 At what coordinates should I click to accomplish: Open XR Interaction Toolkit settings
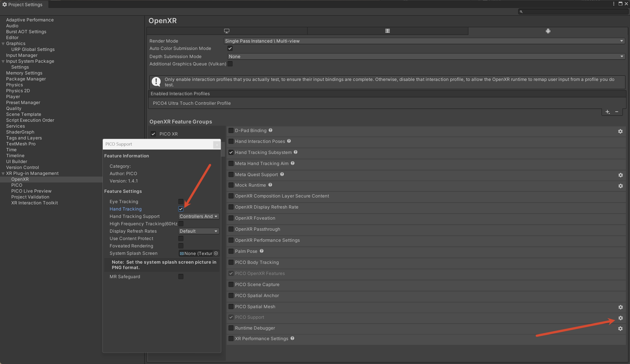tap(34, 203)
